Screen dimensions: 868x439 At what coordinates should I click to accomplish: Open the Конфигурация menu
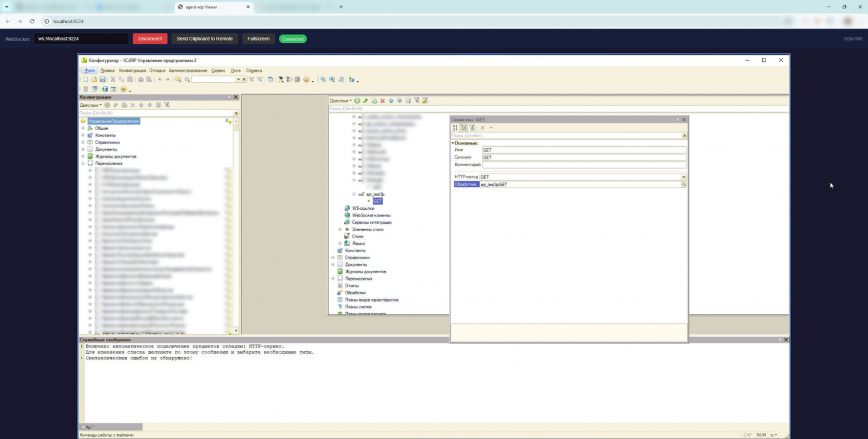click(x=132, y=71)
